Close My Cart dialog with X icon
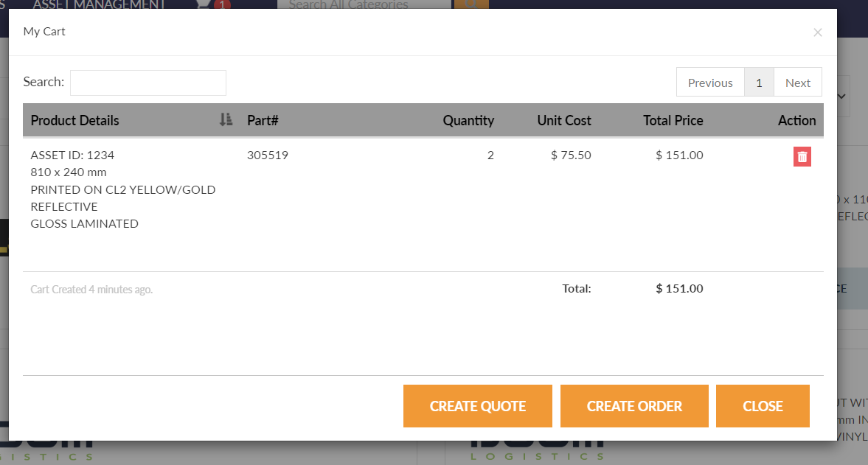The image size is (868, 465). point(818,32)
